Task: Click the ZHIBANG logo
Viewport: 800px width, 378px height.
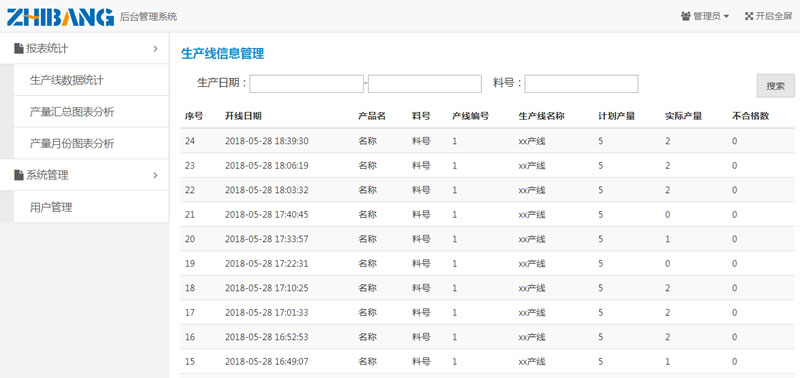Action: [60, 17]
